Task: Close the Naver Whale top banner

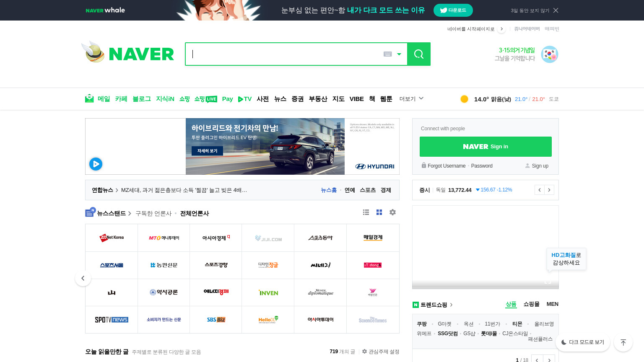Action: [x=556, y=10]
